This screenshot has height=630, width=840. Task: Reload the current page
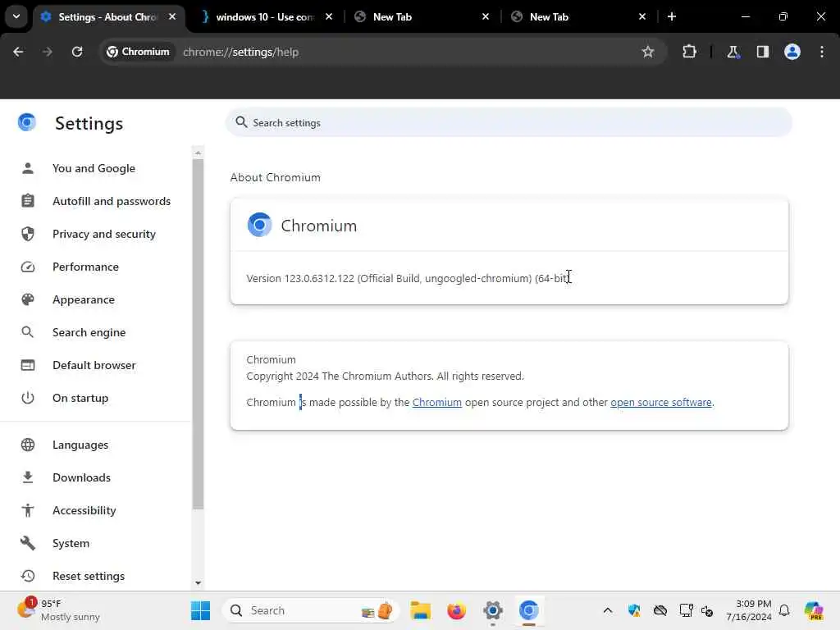point(77,52)
